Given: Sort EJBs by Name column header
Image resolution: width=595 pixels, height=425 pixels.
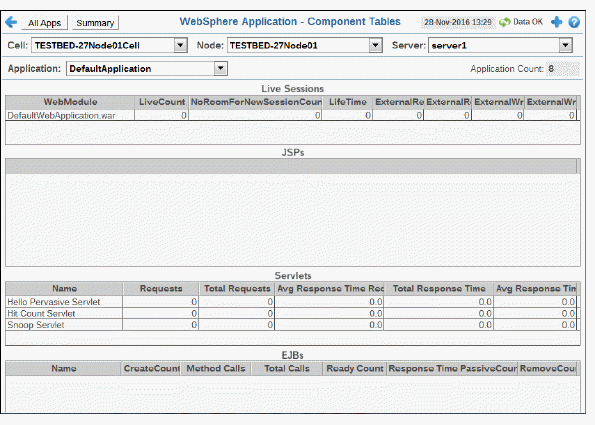Looking at the screenshot, I should click(64, 368).
